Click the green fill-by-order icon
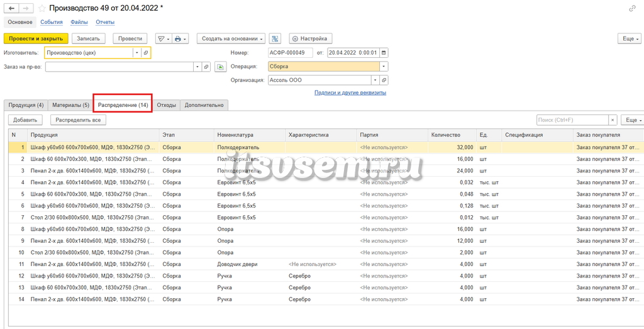Image resolution: width=644 pixels, height=329 pixels. coord(221,67)
